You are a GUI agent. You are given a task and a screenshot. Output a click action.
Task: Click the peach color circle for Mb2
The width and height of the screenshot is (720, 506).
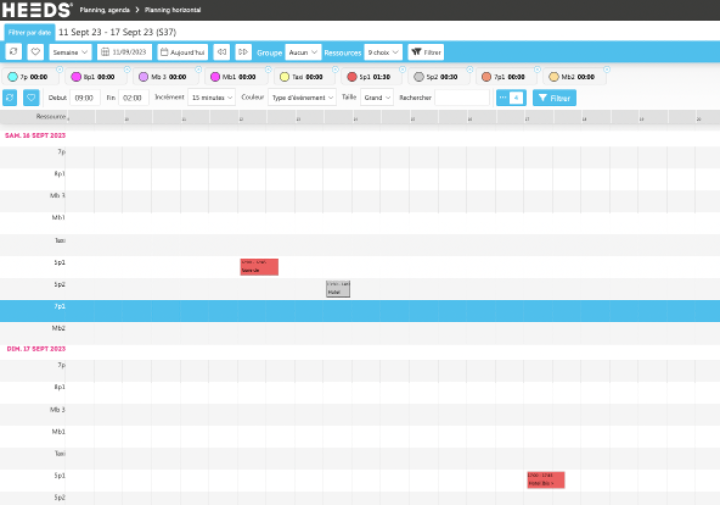[x=554, y=77]
